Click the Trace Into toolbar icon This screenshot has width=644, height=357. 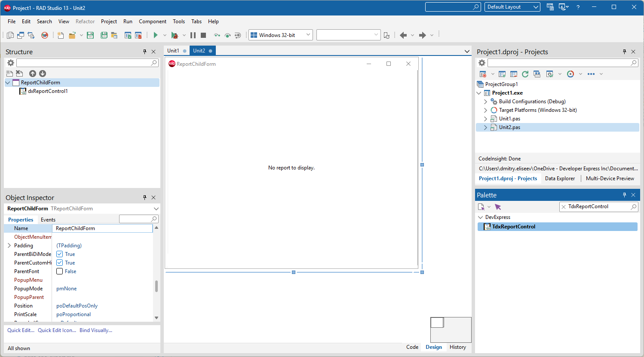point(217,35)
